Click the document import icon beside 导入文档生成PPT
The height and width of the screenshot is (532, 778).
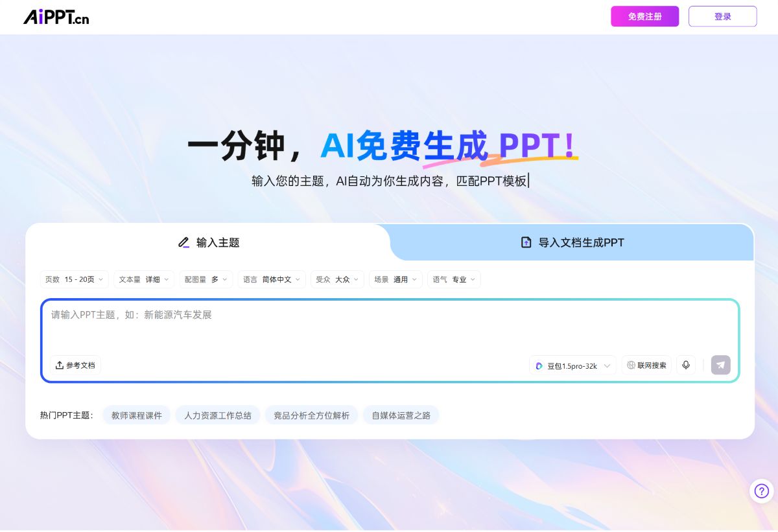526,242
